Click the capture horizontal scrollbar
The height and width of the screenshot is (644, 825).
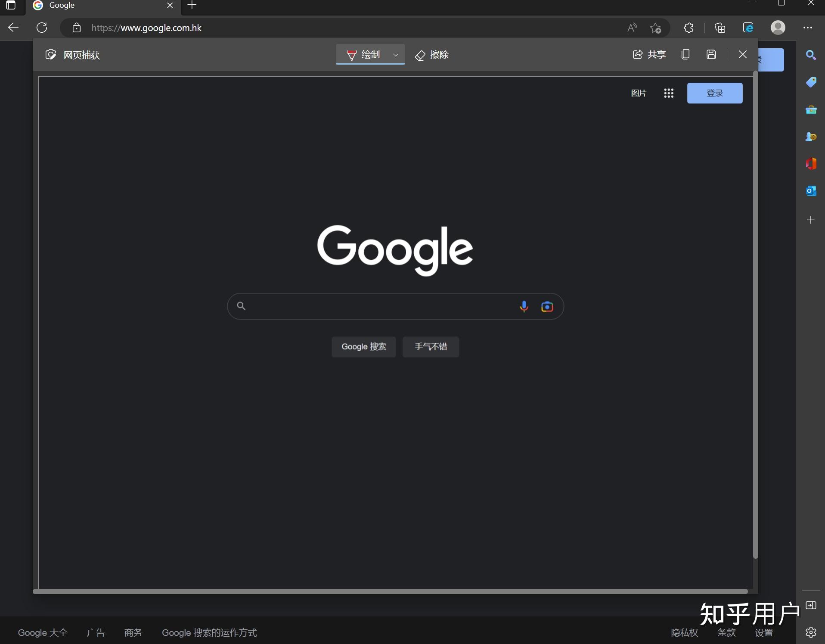point(391,591)
